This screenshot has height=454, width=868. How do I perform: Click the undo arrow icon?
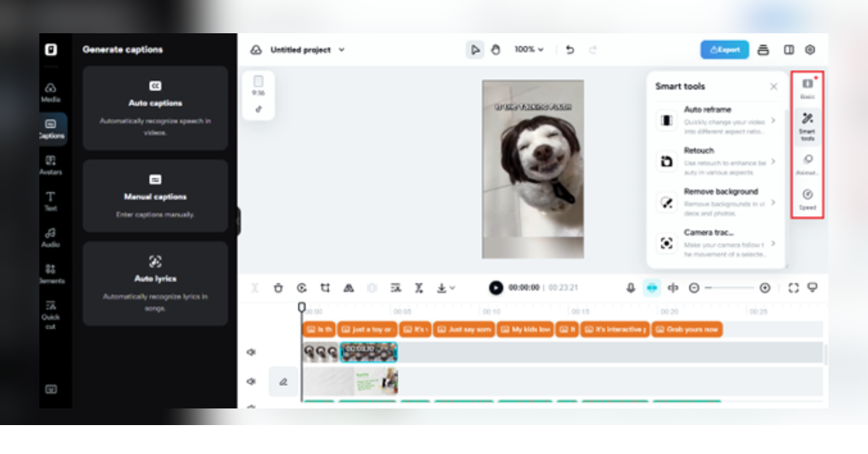coord(570,50)
